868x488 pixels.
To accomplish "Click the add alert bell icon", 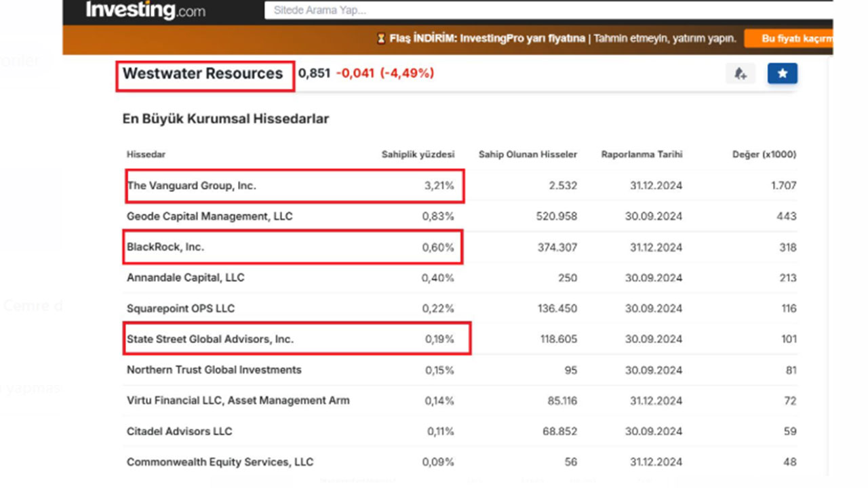I will (x=740, y=73).
